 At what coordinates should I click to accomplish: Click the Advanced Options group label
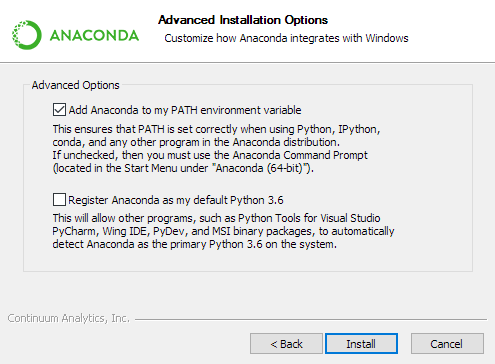(x=76, y=85)
